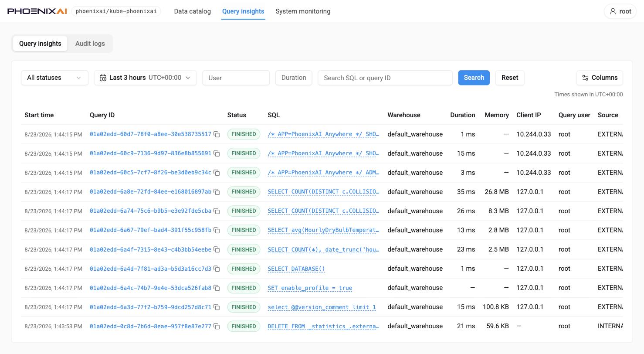
Task: Click the 26.8 MB memory value
Action: pyautogui.click(x=497, y=192)
